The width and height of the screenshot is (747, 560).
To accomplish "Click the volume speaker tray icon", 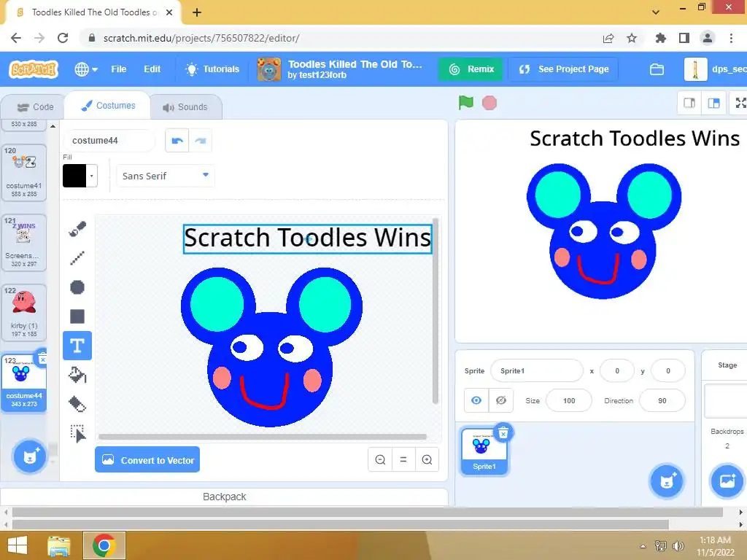I will (678, 546).
